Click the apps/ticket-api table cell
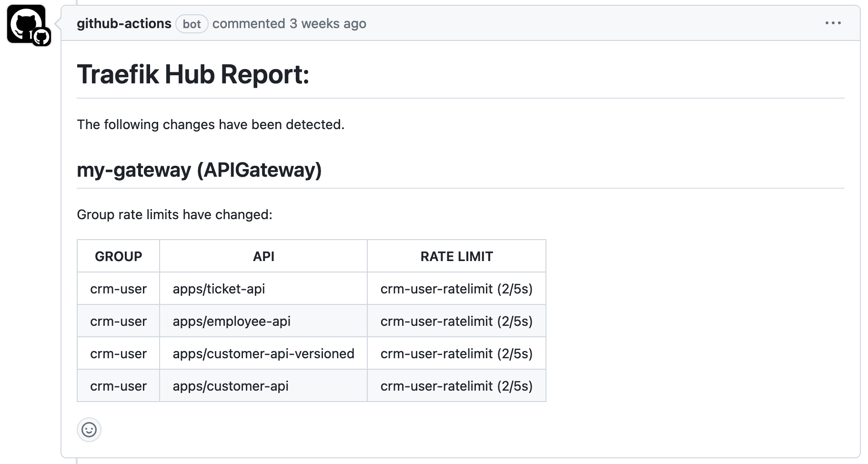868x464 pixels. pyautogui.click(x=219, y=288)
